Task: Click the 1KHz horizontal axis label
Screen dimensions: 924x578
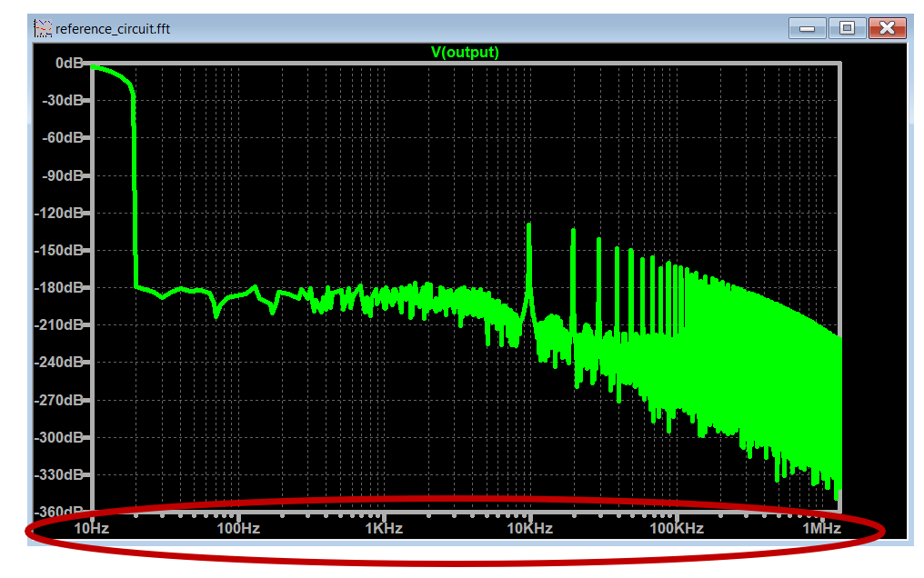Action: 383,528
